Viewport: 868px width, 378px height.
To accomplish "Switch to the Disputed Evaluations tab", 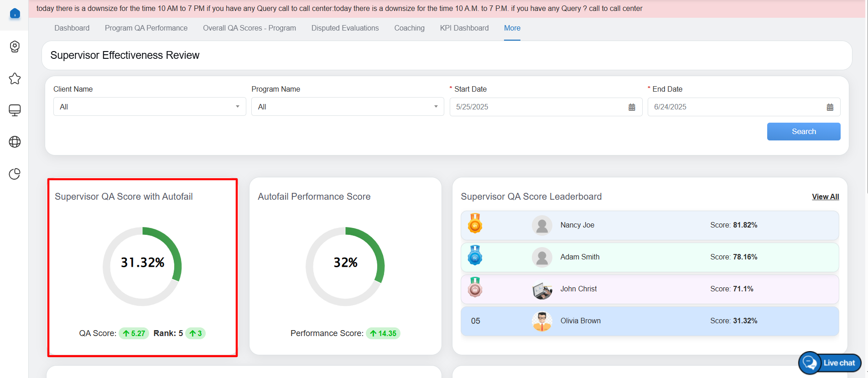I will [x=345, y=28].
